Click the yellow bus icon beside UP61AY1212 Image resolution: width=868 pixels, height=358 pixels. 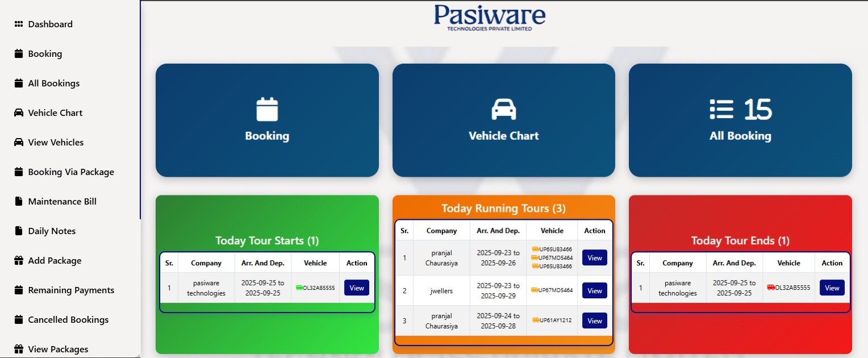535,320
